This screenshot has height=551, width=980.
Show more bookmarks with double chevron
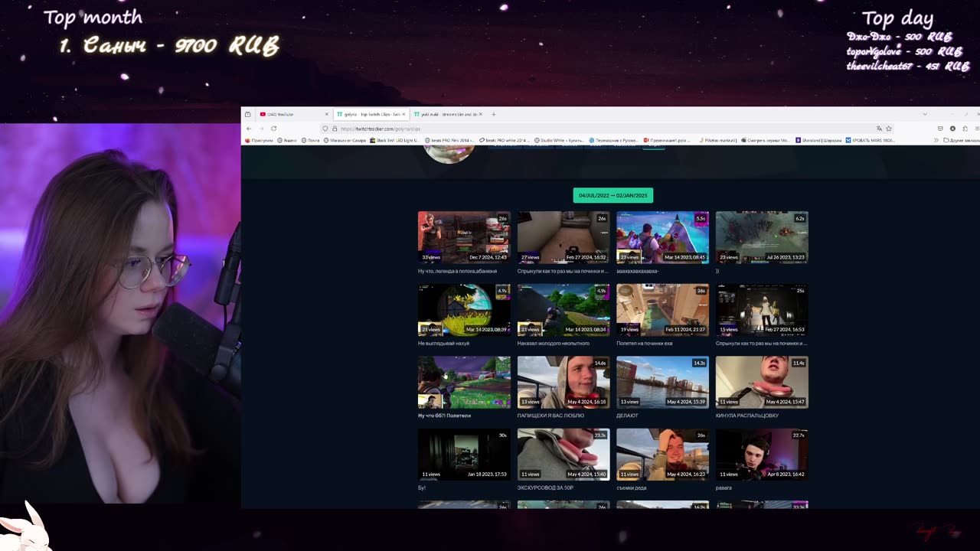coord(936,140)
